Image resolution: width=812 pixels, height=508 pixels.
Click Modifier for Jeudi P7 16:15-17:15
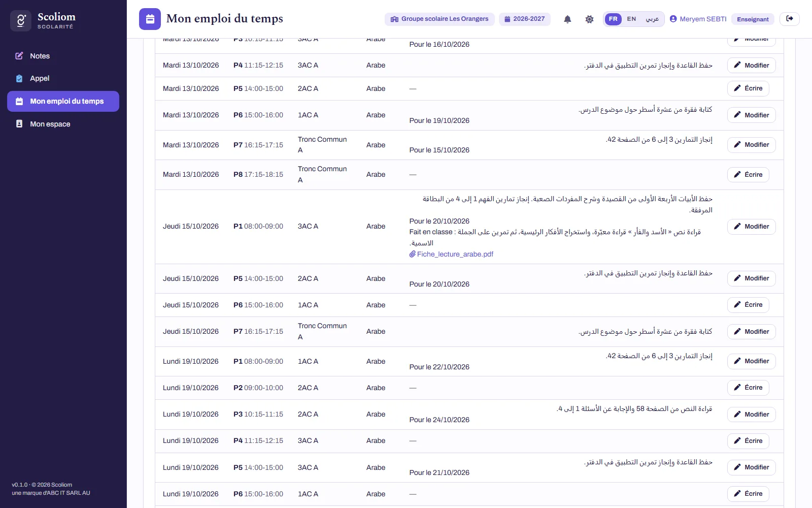pyautogui.click(x=752, y=332)
